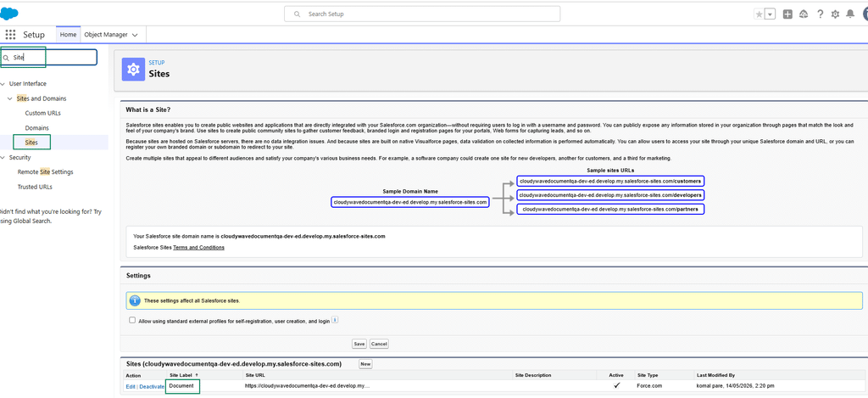Open the Object Manager tab dropdown chevron
868x398 pixels.
(135, 35)
